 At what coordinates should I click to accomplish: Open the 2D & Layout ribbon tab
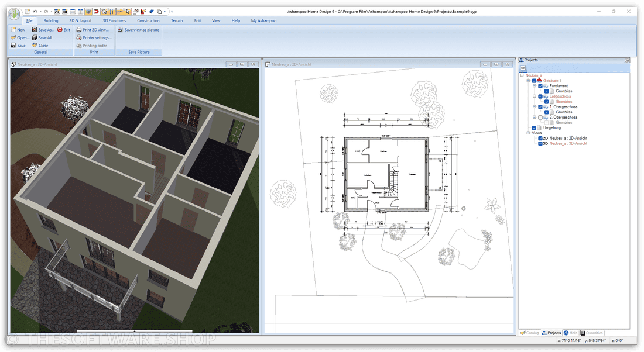pyautogui.click(x=80, y=20)
